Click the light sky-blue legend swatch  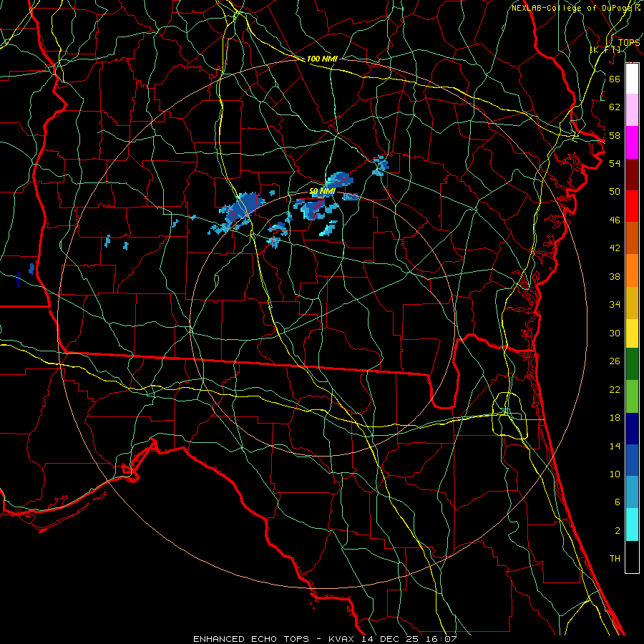coord(632,492)
